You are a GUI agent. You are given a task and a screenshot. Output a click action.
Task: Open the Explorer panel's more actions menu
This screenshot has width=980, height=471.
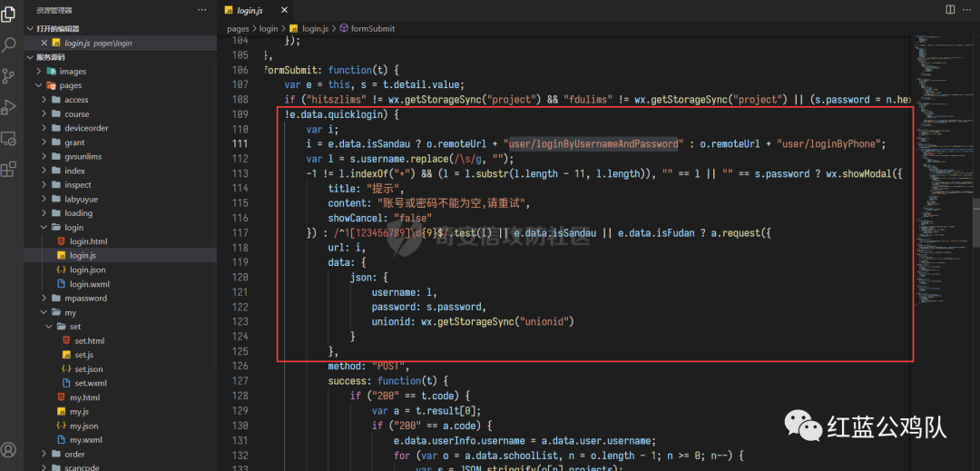[x=201, y=10]
